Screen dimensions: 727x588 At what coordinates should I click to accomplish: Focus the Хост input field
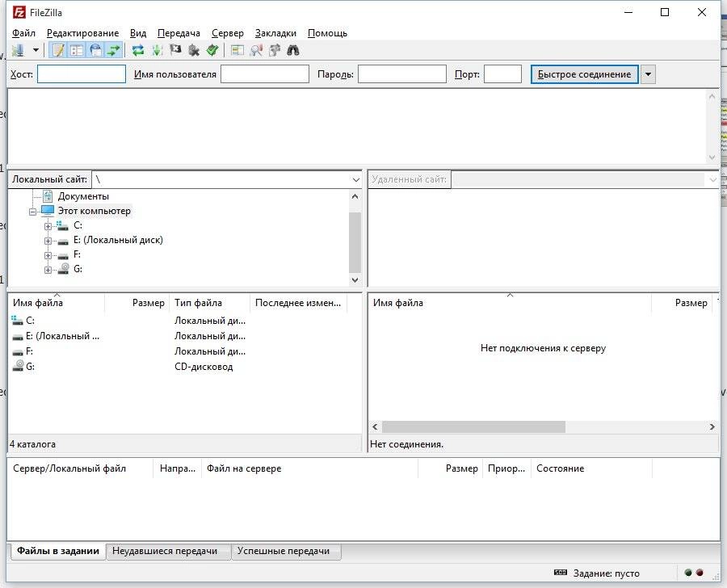[x=81, y=74]
